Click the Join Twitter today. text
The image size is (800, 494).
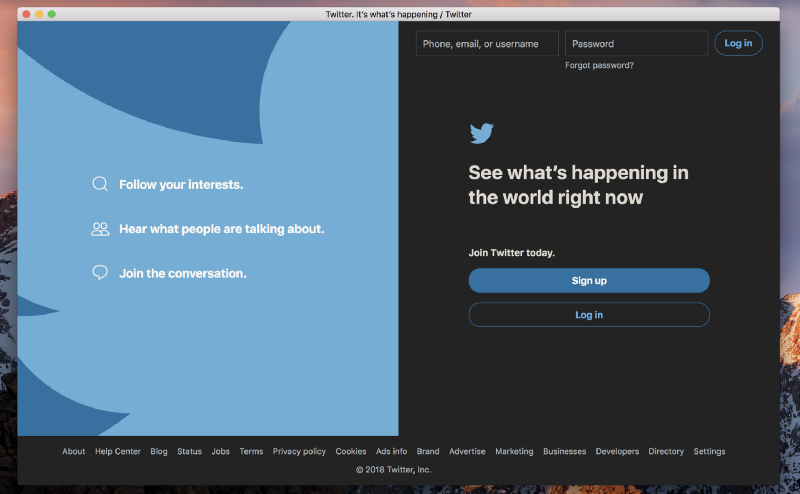click(511, 253)
